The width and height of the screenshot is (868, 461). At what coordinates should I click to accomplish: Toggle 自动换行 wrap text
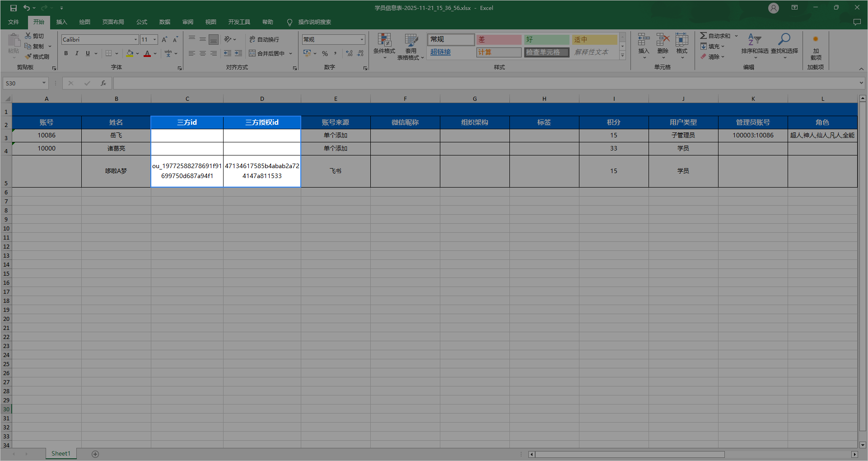[x=264, y=40]
